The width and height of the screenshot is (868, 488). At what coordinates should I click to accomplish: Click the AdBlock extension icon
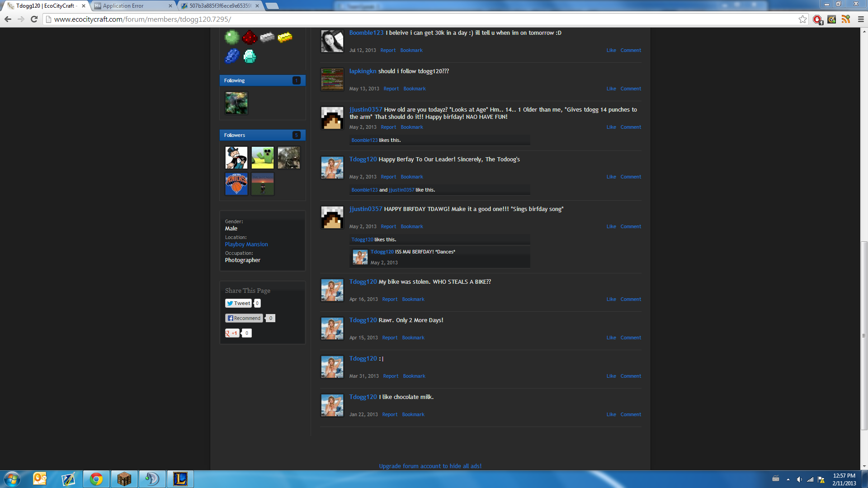click(x=817, y=19)
